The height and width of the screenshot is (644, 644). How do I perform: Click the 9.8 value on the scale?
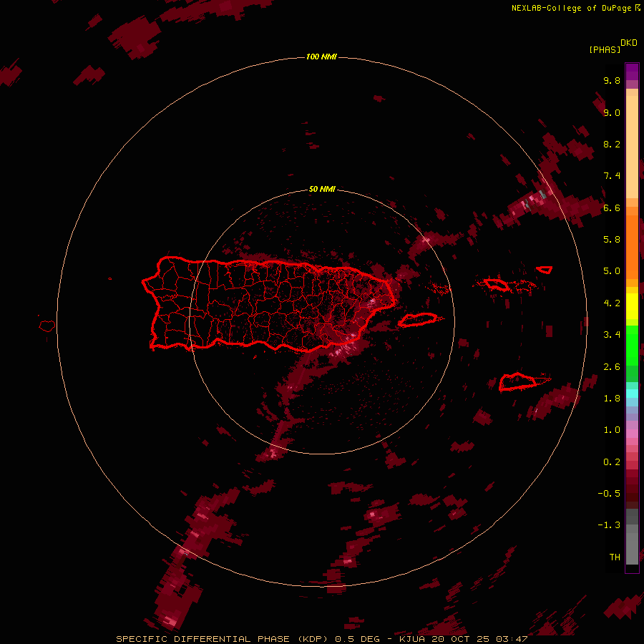[x=612, y=80]
